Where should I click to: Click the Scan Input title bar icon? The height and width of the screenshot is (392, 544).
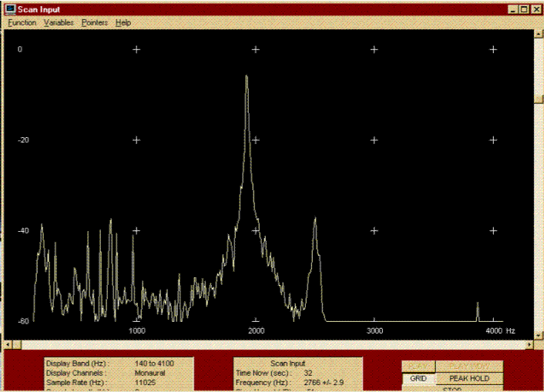(10, 9)
